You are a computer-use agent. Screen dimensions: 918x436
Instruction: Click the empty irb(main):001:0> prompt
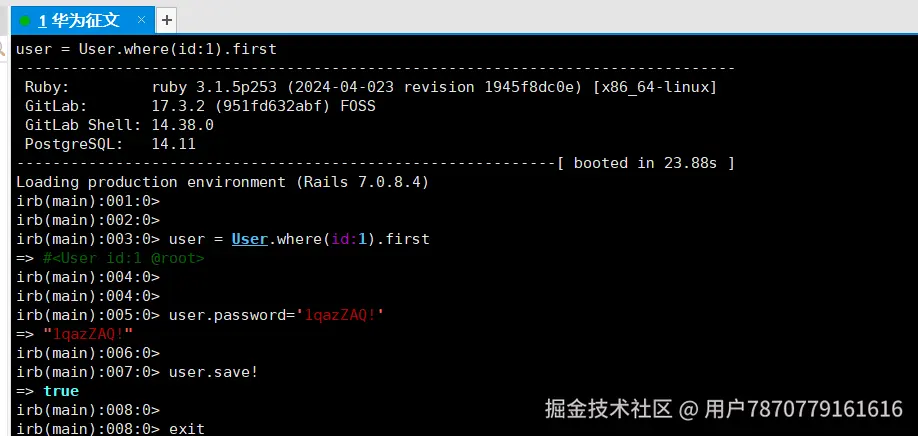click(x=88, y=201)
